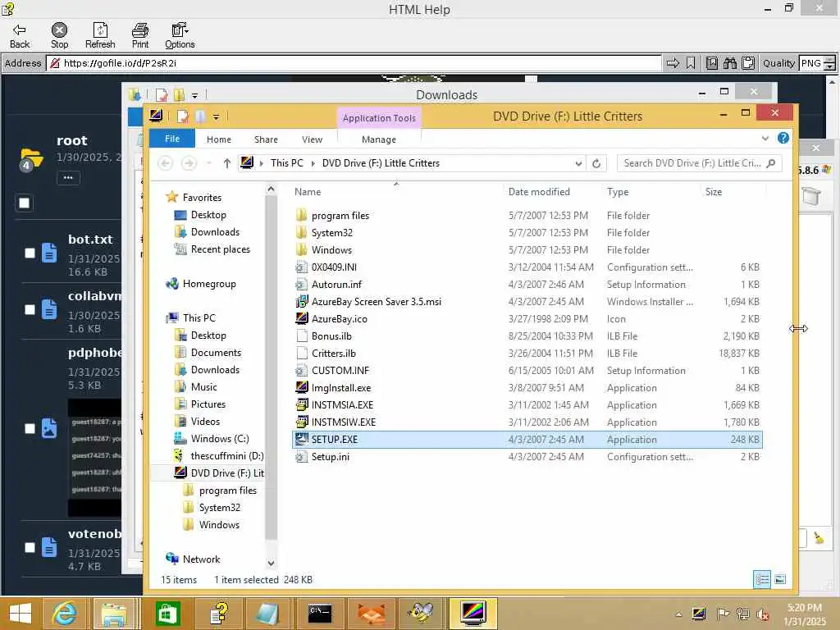Open the Share ribbon tab
The image size is (840, 630).
coord(266,139)
